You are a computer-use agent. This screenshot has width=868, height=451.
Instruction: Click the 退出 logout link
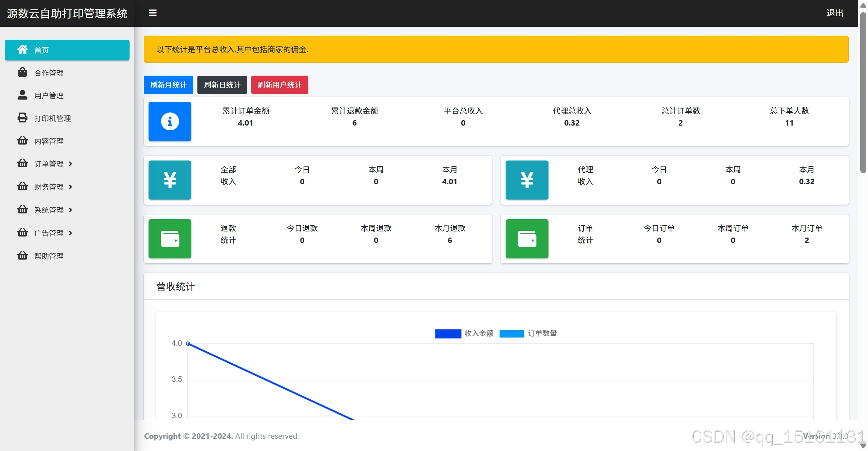pos(834,13)
